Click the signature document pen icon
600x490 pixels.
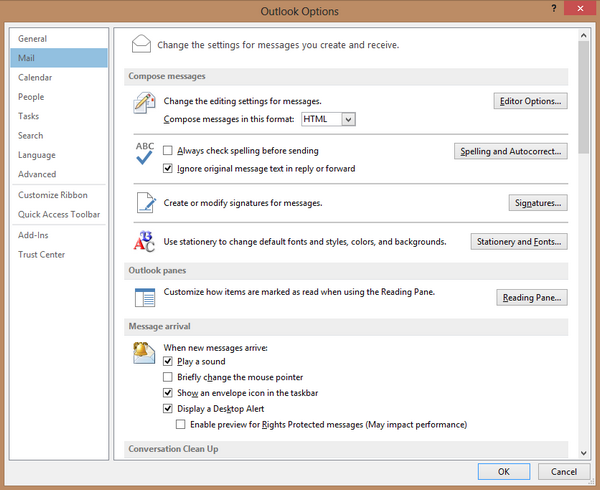pos(146,203)
